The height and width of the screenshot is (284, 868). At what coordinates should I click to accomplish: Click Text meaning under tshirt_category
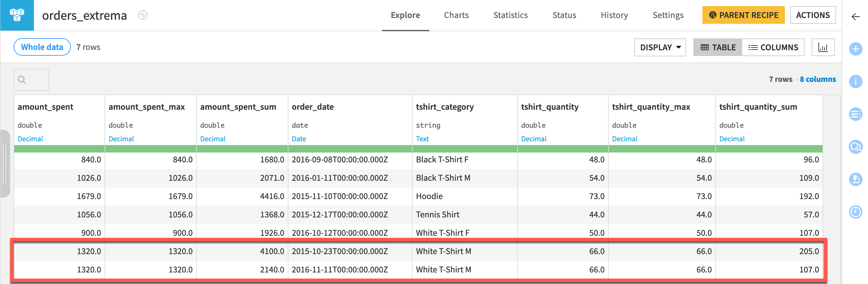coord(422,139)
